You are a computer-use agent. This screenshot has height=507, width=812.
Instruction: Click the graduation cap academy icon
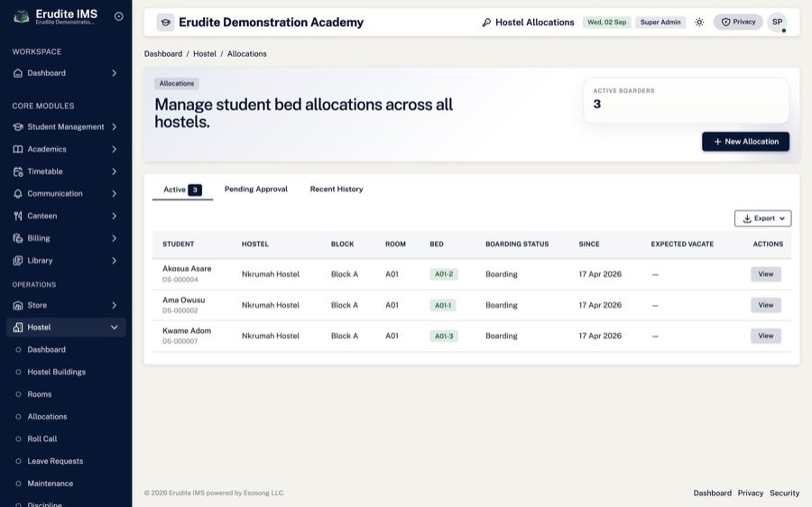[x=166, y=23]
